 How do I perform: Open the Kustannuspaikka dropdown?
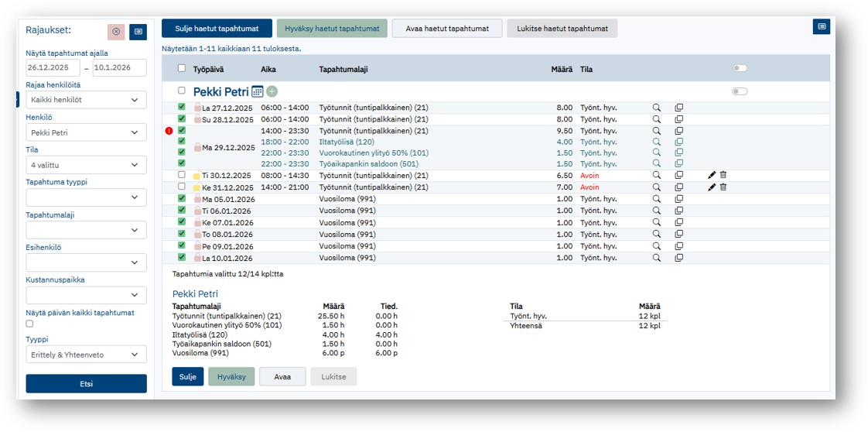click(x=87, y=295)
